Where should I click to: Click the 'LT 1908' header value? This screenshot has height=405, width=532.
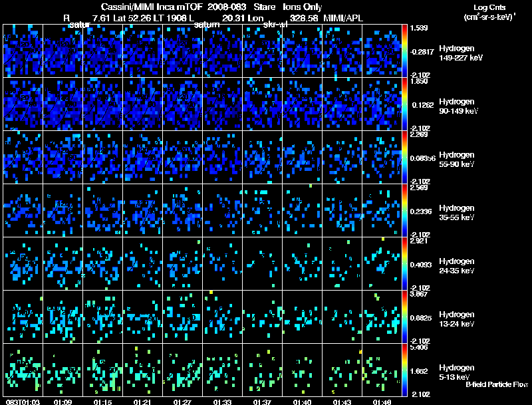pos(171,18)
